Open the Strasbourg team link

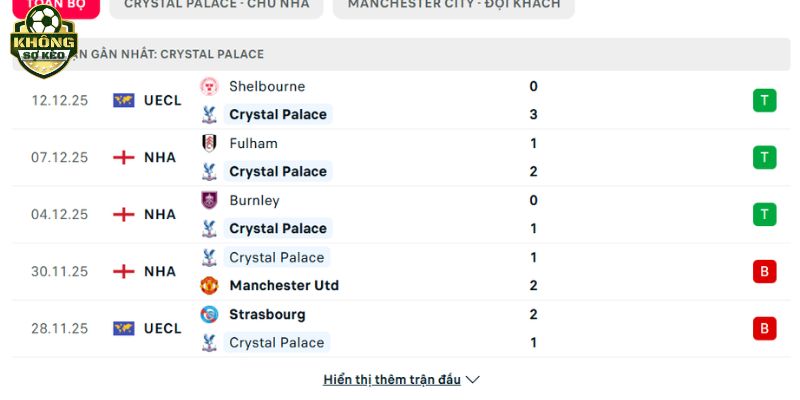click(267, 314)
